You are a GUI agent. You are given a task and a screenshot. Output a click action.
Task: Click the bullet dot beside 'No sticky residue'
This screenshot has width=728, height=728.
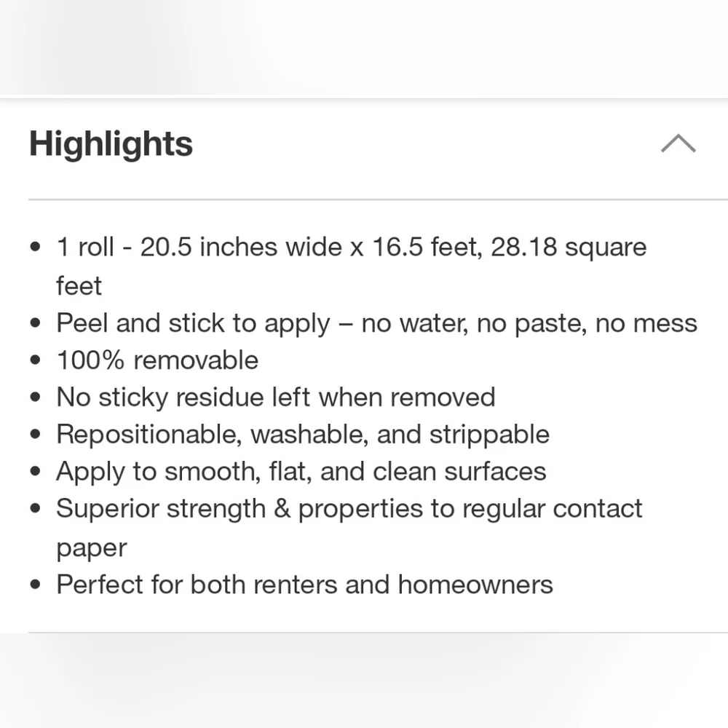tap(35, 397)
